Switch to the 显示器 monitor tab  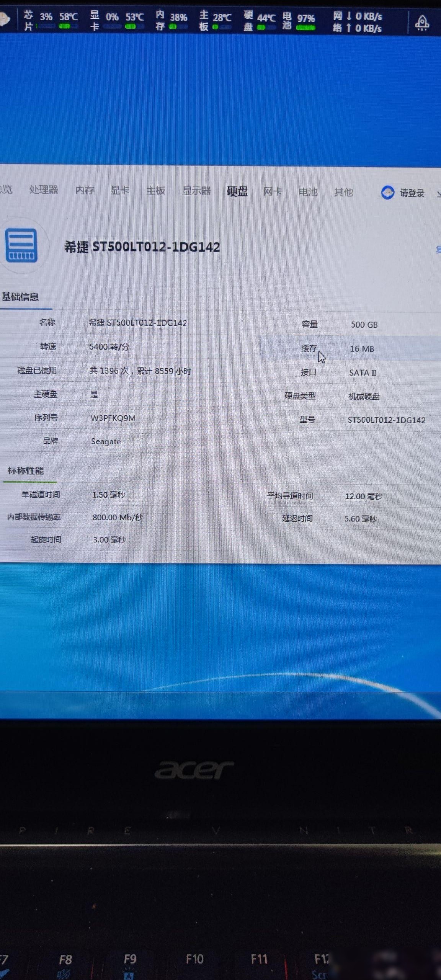click(x=196, y=190)
